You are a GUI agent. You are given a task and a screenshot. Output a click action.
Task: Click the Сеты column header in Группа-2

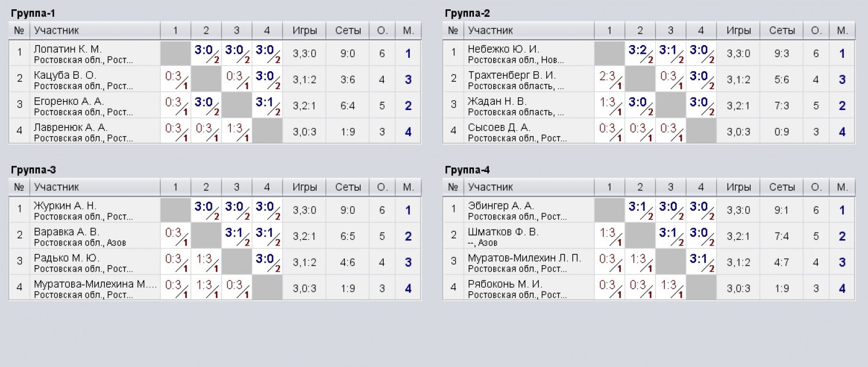point(782,31)
